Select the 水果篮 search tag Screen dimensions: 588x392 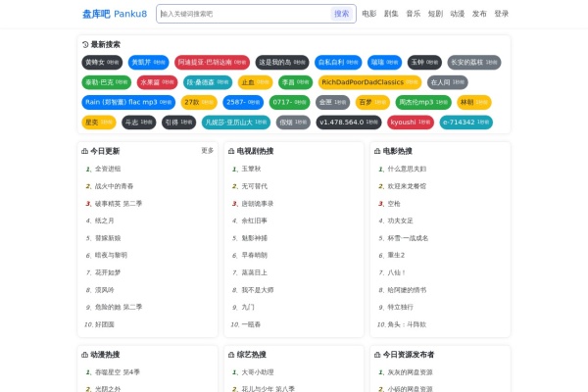coord(157,82)
